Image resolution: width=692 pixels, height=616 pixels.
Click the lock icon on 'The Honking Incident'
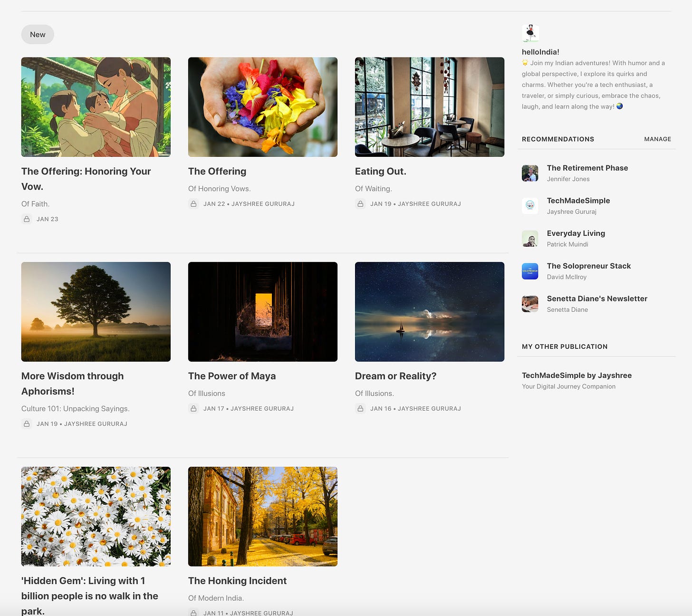click(x=193, y=613)
